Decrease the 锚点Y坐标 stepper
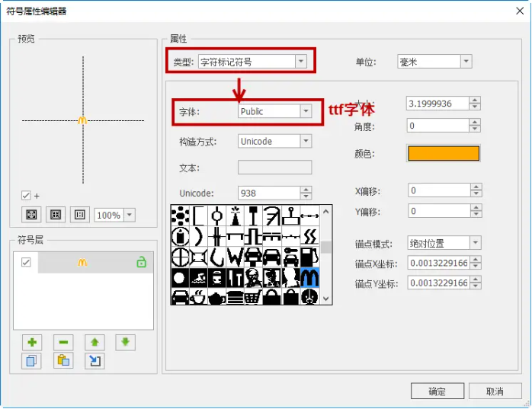The image size is (532, 409). point(476,286)
